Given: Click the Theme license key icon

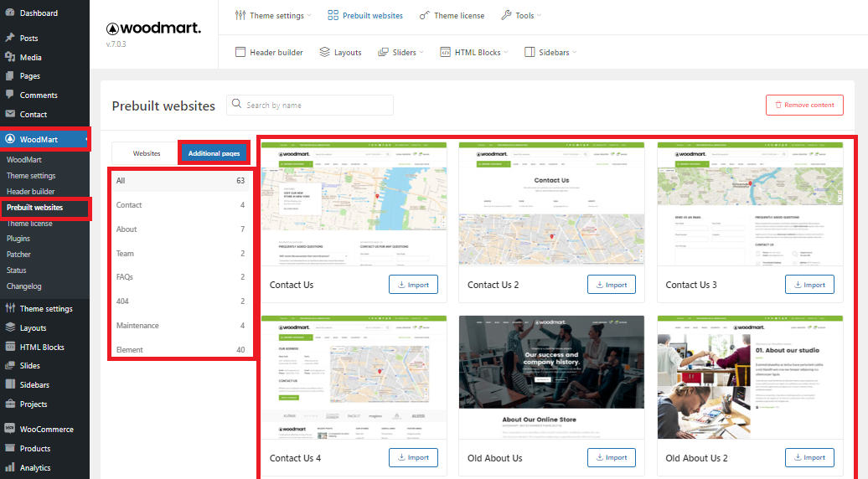Looking at the screenshot, I should click(x=425, y=15).
